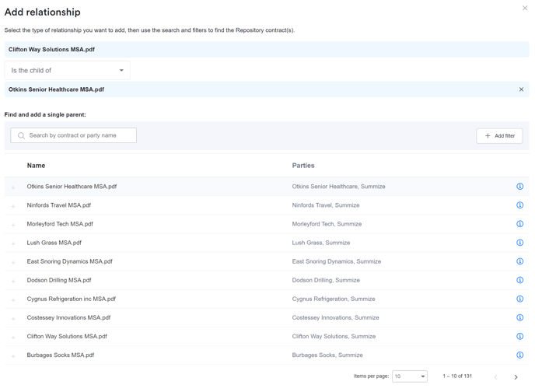
Task: Show info for Morleyford Tech MSA.pdf
Action: tap(519, 224)
